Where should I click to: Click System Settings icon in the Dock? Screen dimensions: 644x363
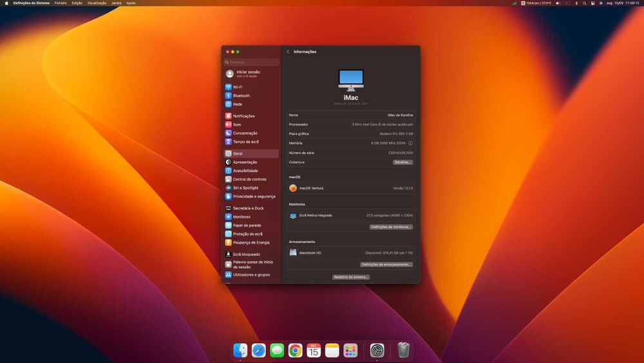[x=377, y=350]
